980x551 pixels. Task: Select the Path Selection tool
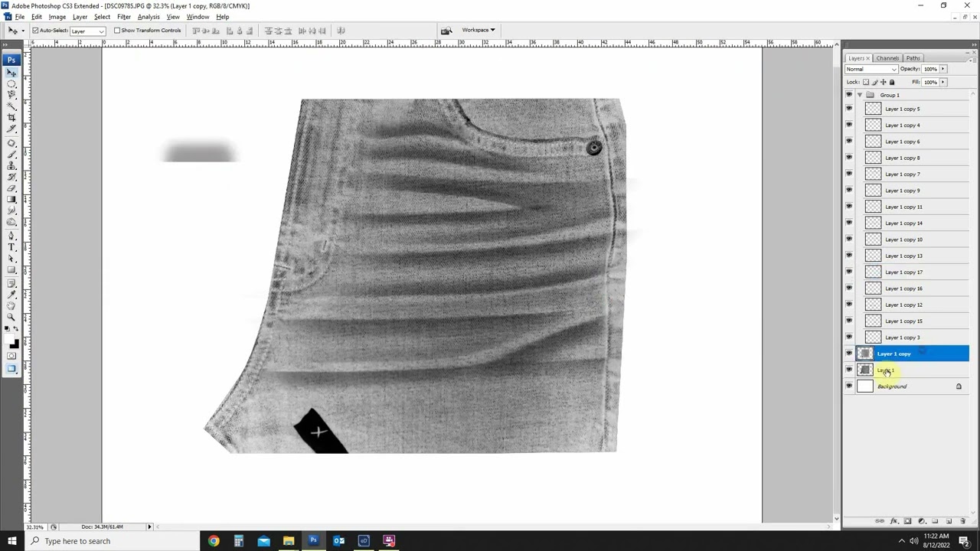(11, 259)
